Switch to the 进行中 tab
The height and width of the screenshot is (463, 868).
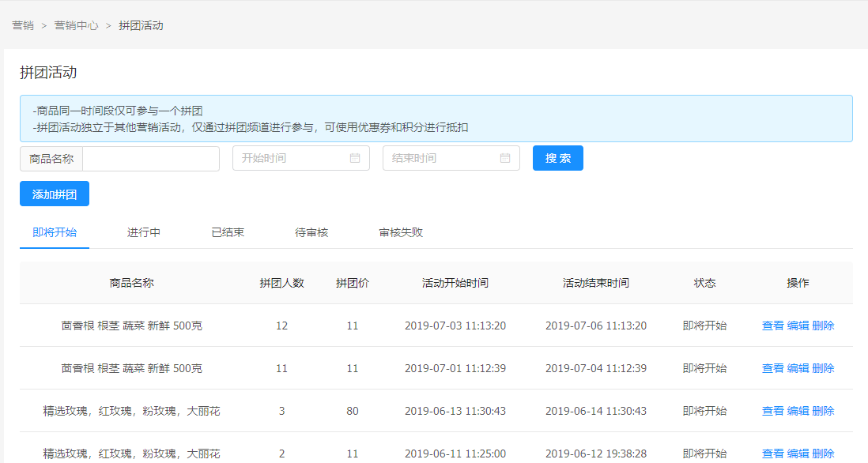tap(144, 232)
